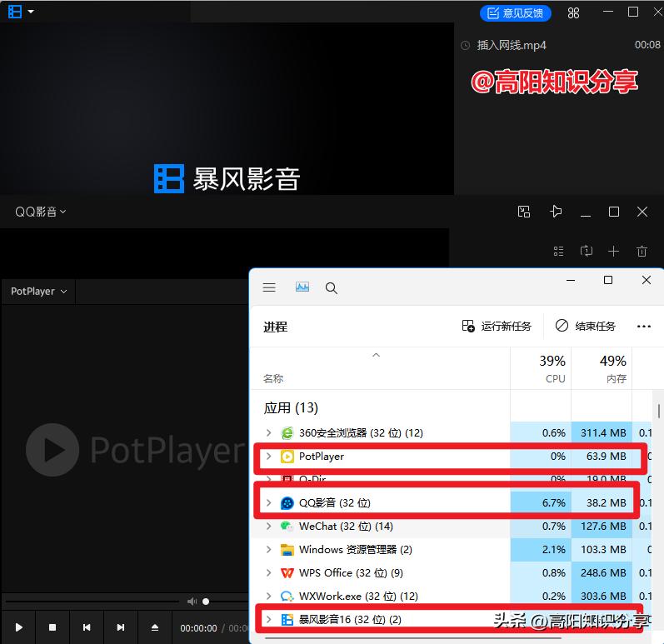The height and width of the screenshot is (644, 664).
Task: Open the dropdown arrow beside the Baofeng logo
Action: 31,12
